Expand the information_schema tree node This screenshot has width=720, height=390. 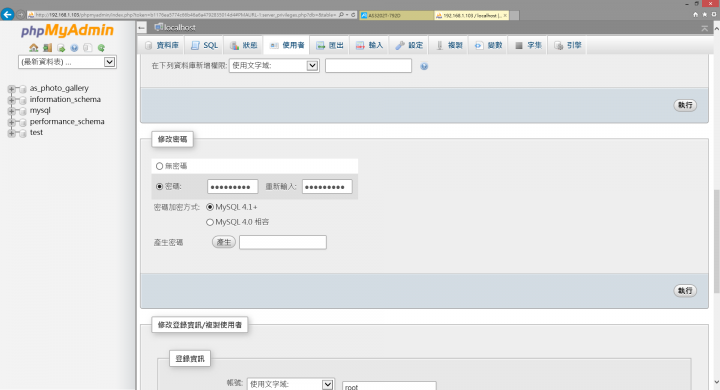tap(11, 100)
